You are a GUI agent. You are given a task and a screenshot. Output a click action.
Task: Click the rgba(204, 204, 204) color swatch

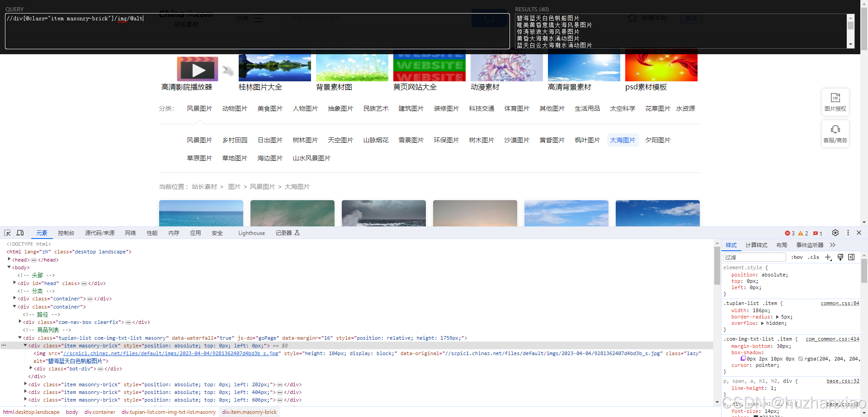pyautogui.click(x=801, y=359)
